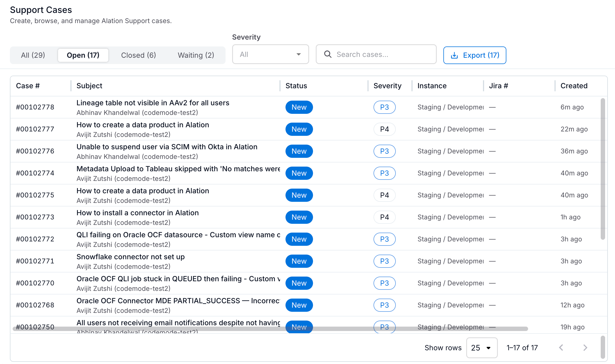Focus the Search cases input field

coord(376,54)
